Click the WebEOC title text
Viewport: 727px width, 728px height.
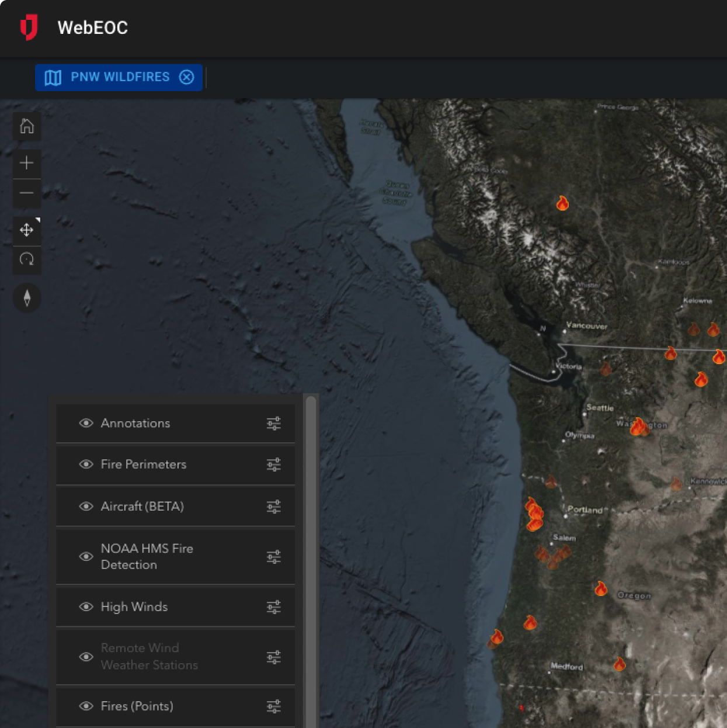pyautogui.click(x=92, y=27)
